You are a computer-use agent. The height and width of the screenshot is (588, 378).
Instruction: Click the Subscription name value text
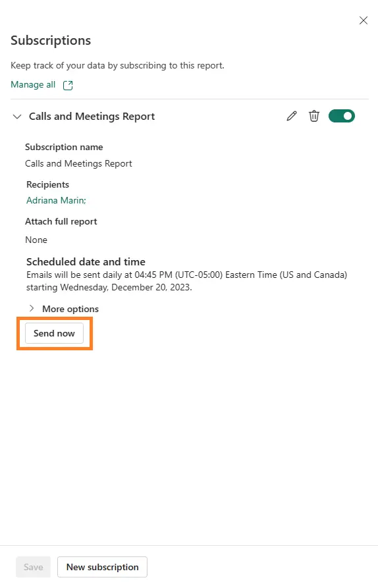(x=78, y=163)
